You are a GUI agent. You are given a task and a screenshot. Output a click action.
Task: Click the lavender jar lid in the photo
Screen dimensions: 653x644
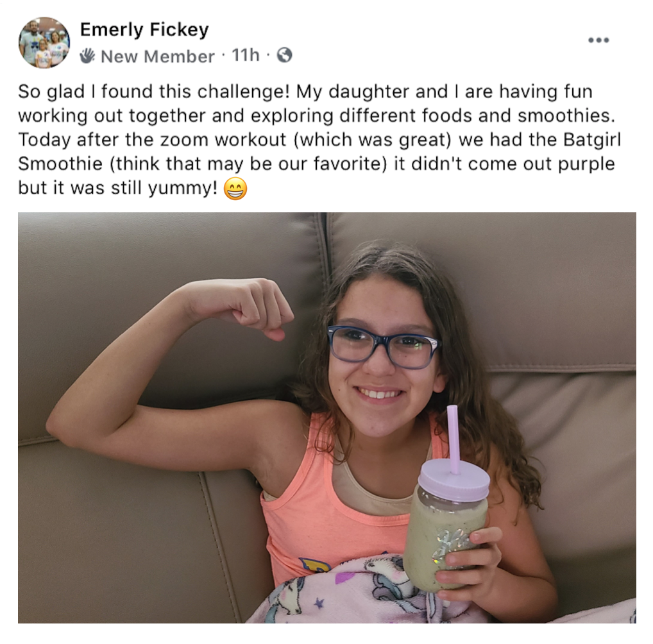point(454,480)
